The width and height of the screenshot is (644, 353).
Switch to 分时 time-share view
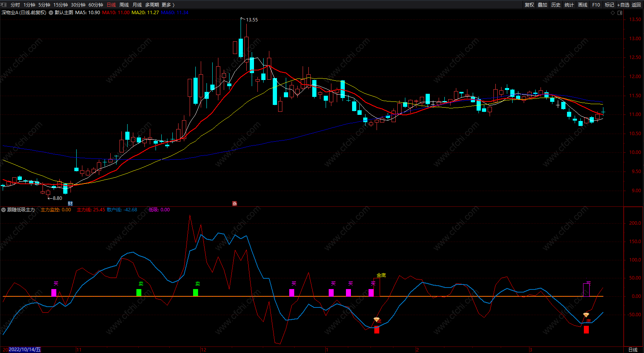pyautogui.click(x=15, y=5)
